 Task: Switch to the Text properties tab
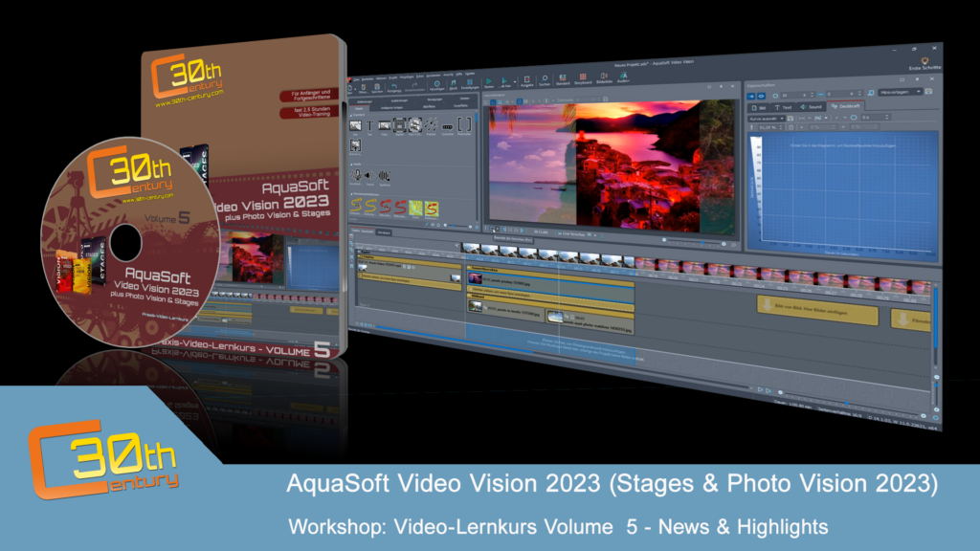tap(783, 107)
